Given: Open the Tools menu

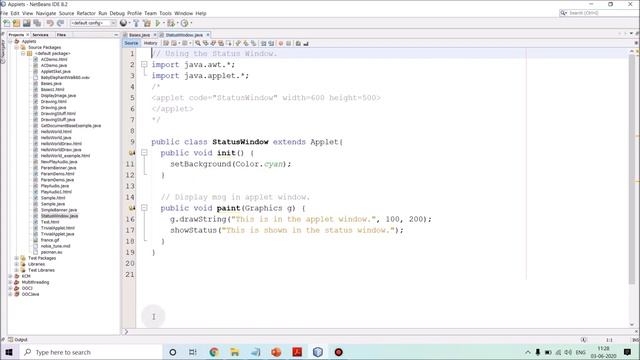Looking at the screenshot, I should click(x=165, y=13).
